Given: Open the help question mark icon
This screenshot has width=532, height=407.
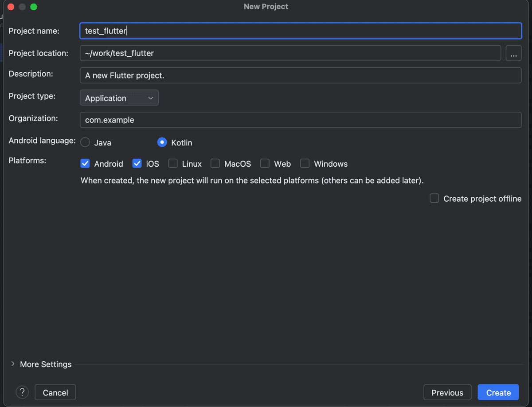Looking at the screenshot, I should click(22, 392).
